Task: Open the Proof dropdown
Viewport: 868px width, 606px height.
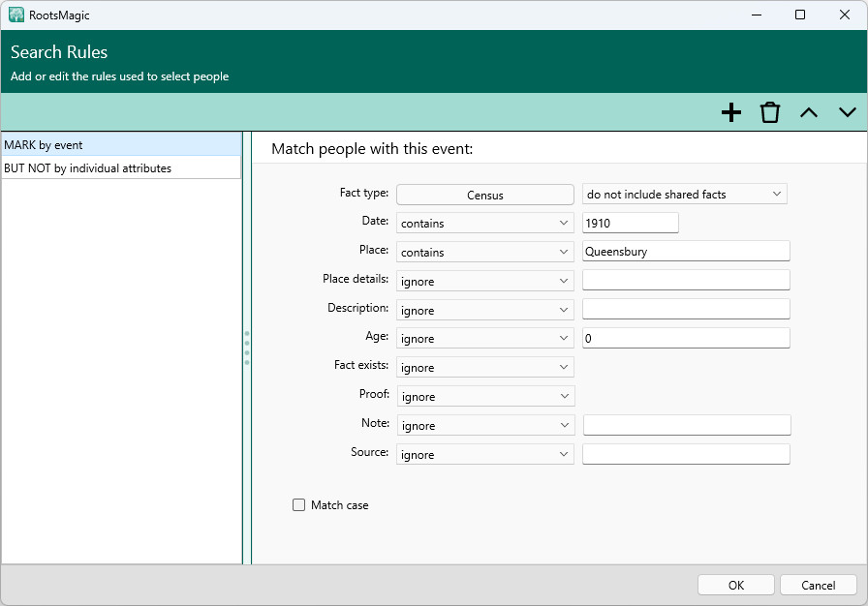Action: (x=485, y=397)
